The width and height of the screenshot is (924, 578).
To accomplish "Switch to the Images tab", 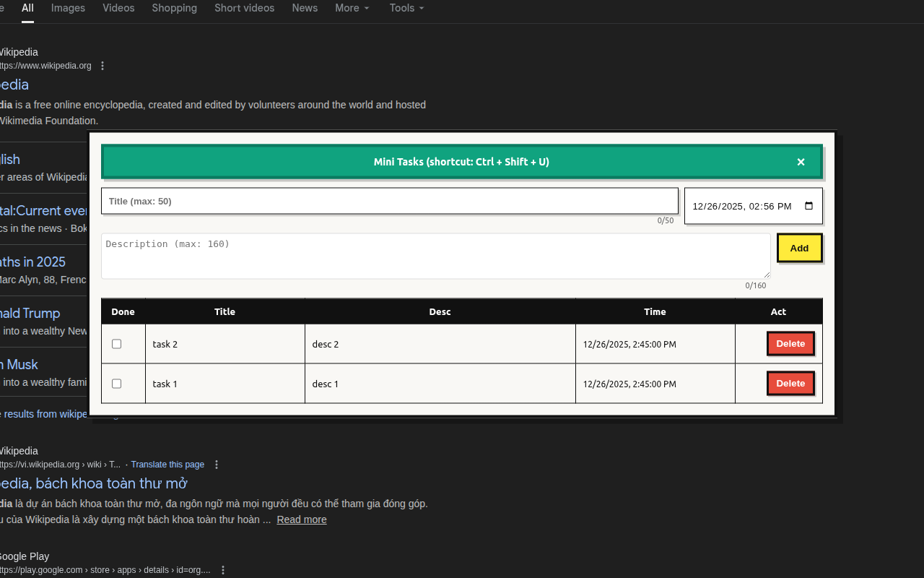I will click(68, 8).
